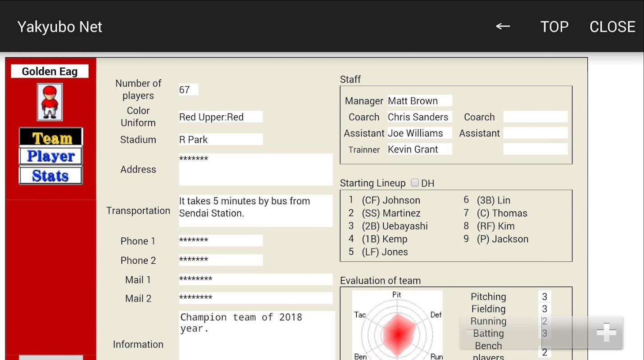Open the Team tab

pos(51,138)
